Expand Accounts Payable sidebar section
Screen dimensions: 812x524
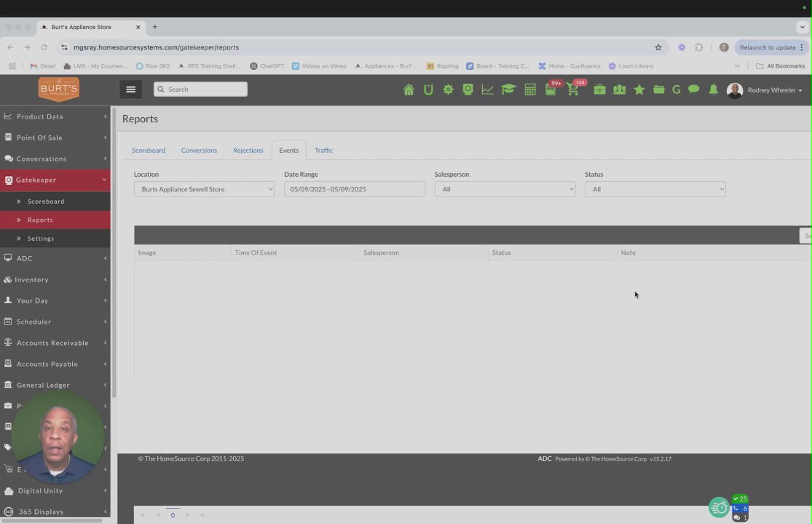[55, 364]
